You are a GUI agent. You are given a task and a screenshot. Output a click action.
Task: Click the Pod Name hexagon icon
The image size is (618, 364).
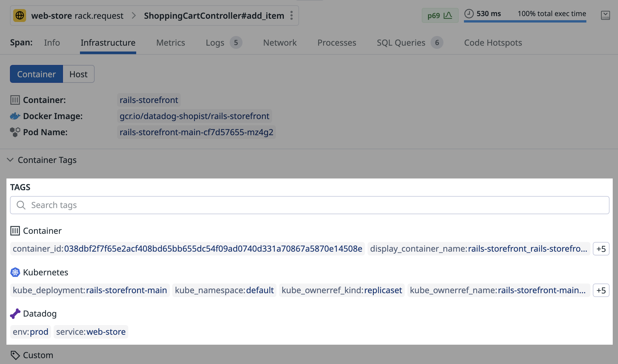pos(15,132)
